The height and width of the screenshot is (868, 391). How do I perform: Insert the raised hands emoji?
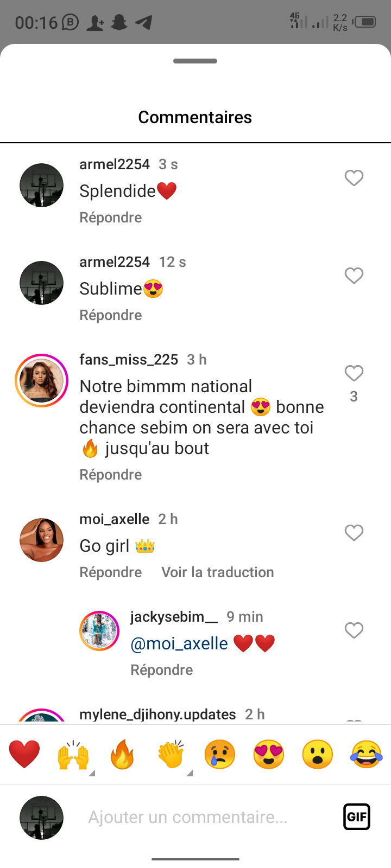73,754
